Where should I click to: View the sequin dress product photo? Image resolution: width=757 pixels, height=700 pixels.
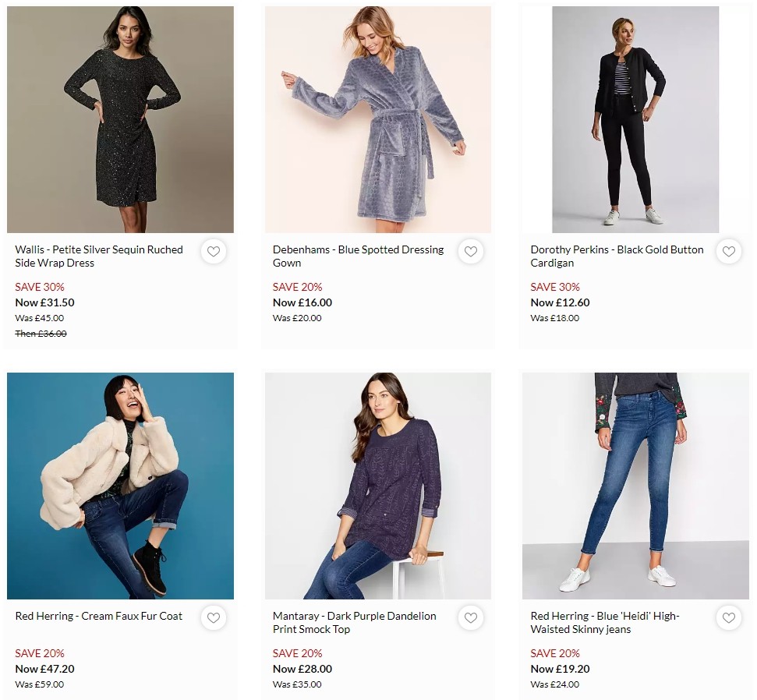[120, 119]
